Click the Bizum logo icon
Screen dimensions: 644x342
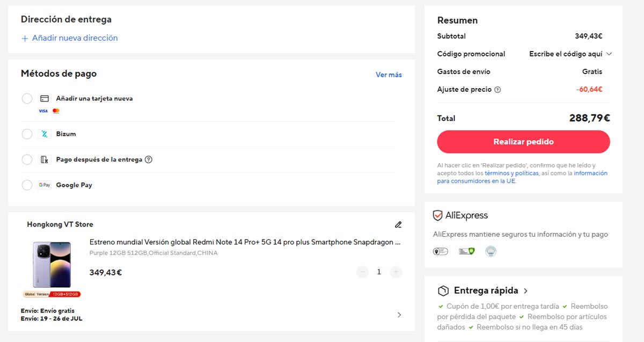(x=45, y=134)
